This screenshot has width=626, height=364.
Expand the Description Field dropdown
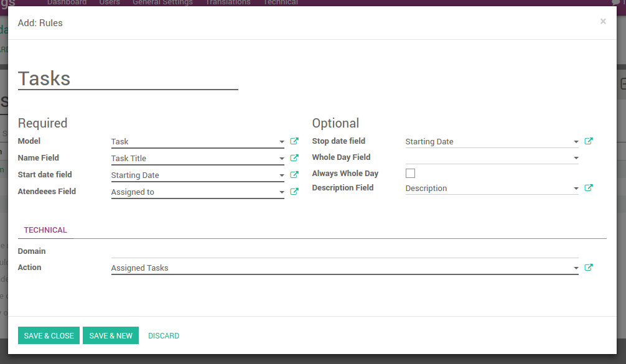[576, 189]
